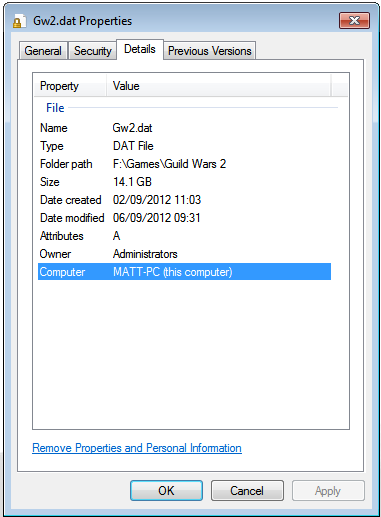The width and height of the screenshot is (381, 517).
Task: Select the Name row showing Gw2.dat
Action: tap(184, 128)
